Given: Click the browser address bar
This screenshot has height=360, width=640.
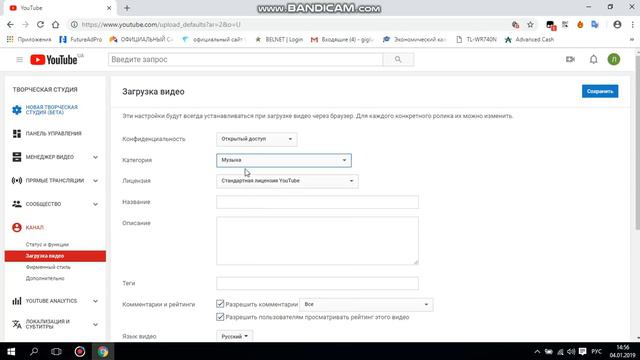Looking at the screenshot, I should [x=286, y=24].
